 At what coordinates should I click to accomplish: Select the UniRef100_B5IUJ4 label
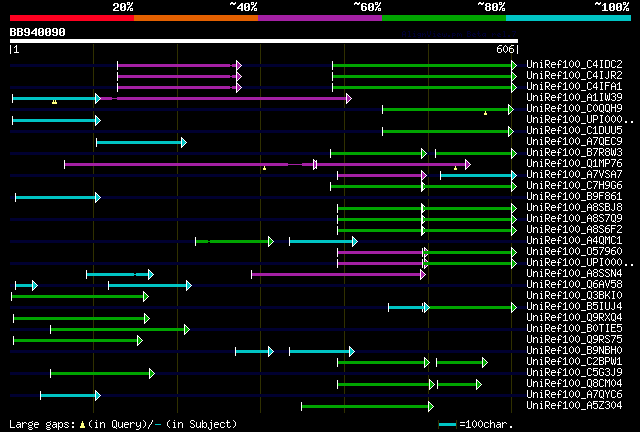(574, 307)
